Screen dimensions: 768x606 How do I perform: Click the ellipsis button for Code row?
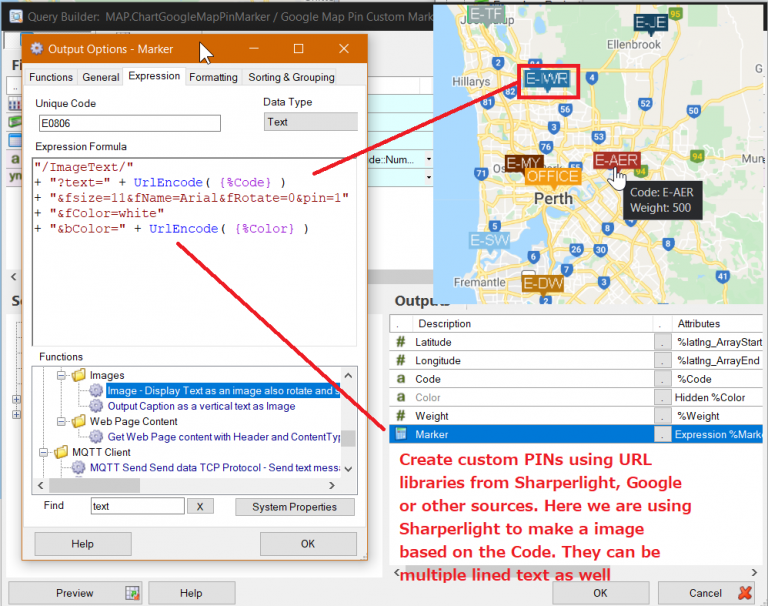(x=662, y=379)
